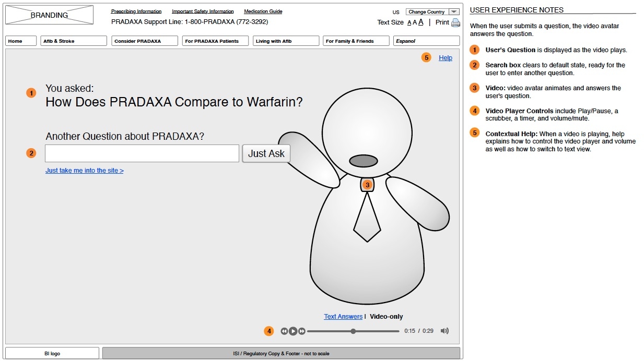The image size is (644, 361).
Task: Click the question search input box
Action: coord(142,153)
